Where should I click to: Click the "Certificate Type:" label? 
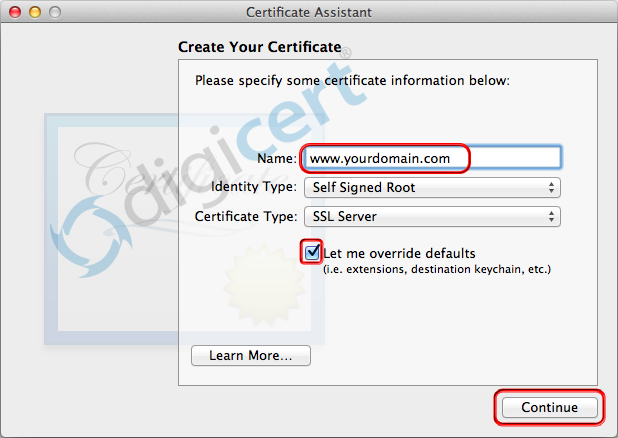[245, 216]
